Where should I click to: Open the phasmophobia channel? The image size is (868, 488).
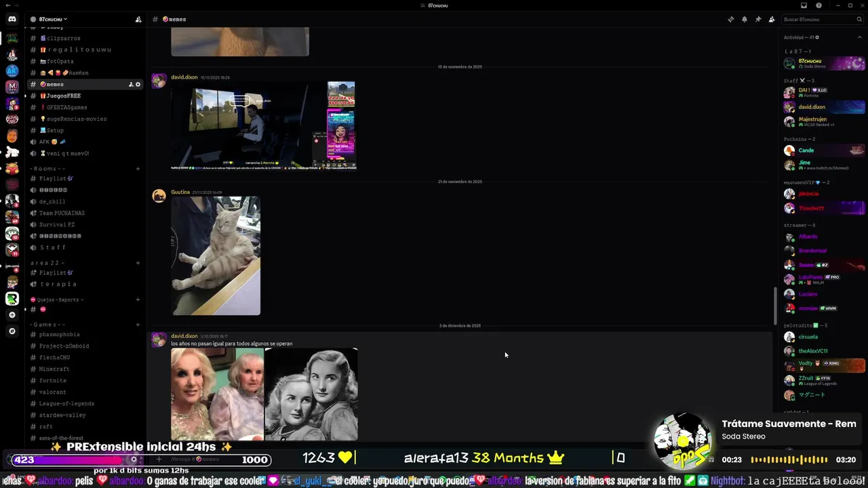85,334
